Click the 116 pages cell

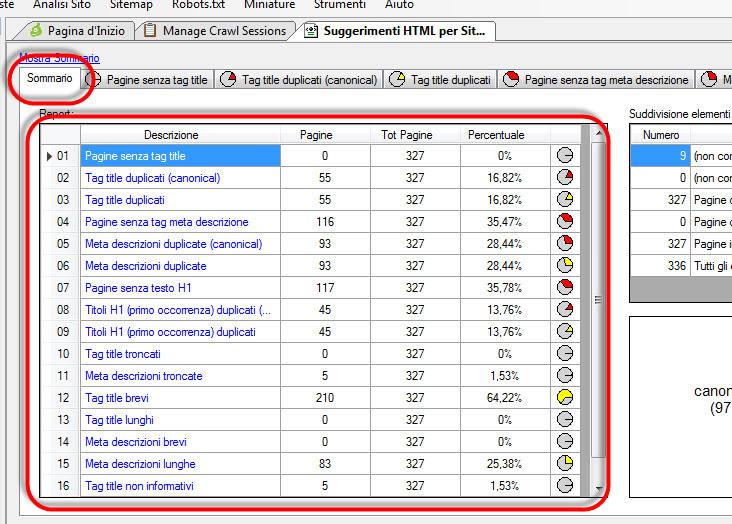[325, 222]
